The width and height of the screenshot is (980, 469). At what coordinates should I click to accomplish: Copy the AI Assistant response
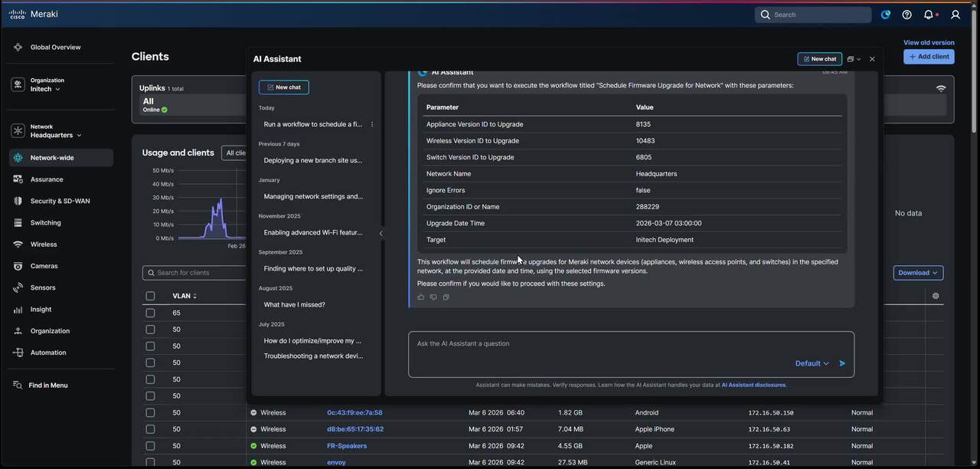pos(446,297)
